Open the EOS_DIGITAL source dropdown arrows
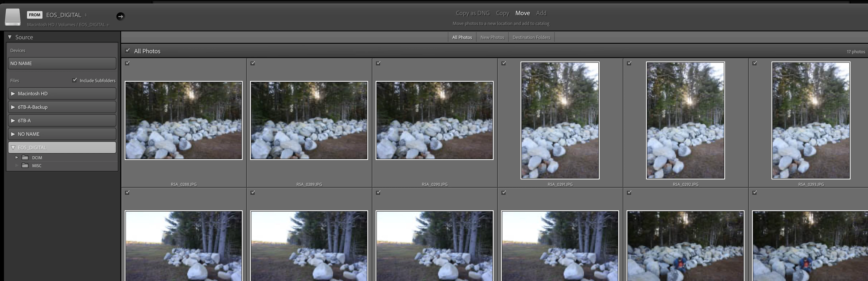Image resolution: width=868 pixels, height=281 pixels. [x=86, y=15]
